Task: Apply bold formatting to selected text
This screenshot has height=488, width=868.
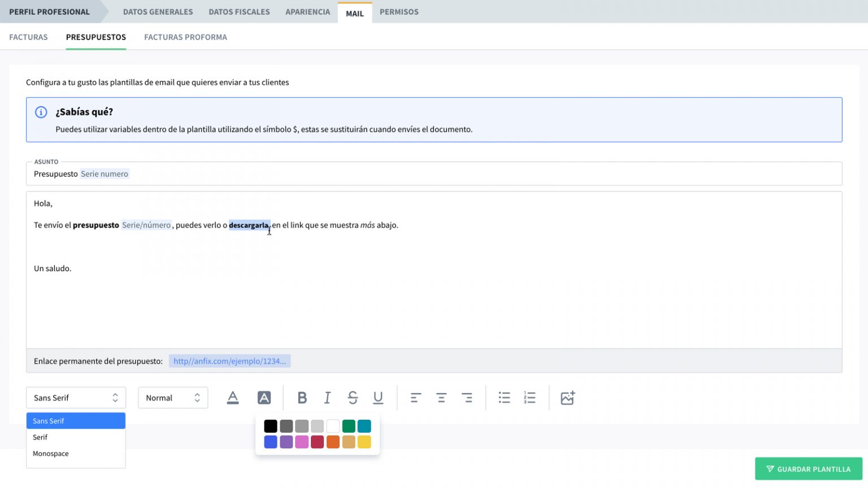Action: click(302, 398)
